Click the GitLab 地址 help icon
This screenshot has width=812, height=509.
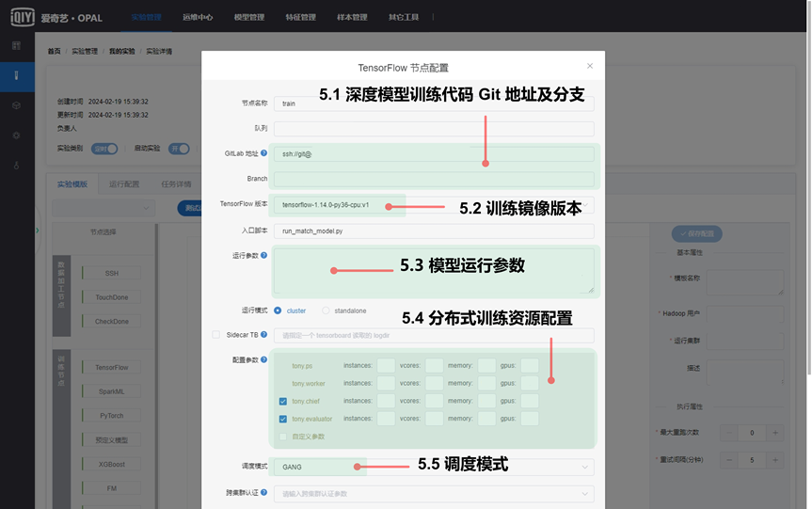point(263,153)
